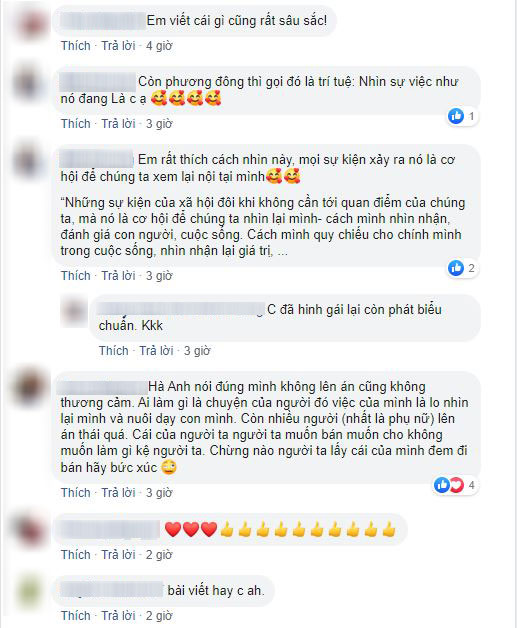The height and width of the screenshot is (628, 517).
Task: Expand truncated comment via the ellipsis after 'giá trị'
Action: pyautogui.click(x=282, y=252)
